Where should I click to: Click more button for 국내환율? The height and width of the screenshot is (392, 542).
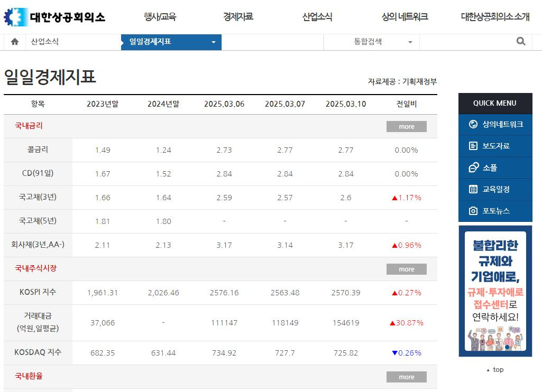(407, 377)
